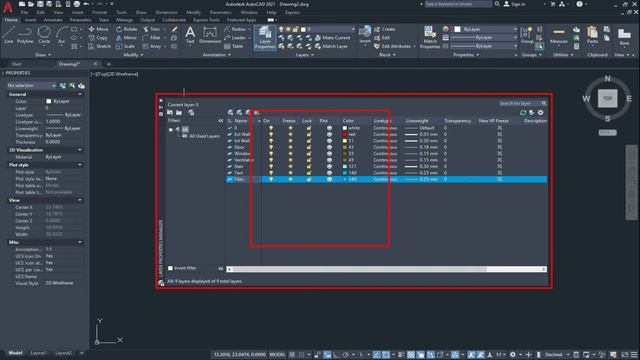Change red color swatch of Ext Wall
The height and width of the screenshot is (360, 640).
click(345, 134)
